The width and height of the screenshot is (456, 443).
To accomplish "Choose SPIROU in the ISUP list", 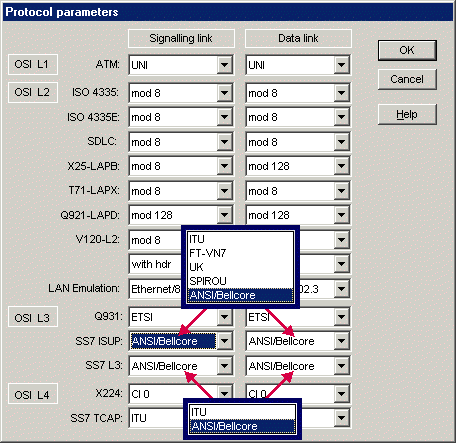I will 240,281.
